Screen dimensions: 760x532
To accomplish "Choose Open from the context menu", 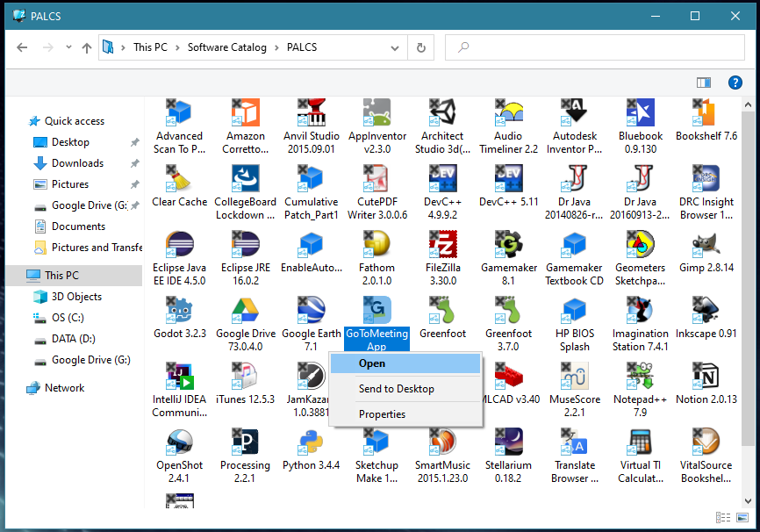I will (x=405, y=363).
